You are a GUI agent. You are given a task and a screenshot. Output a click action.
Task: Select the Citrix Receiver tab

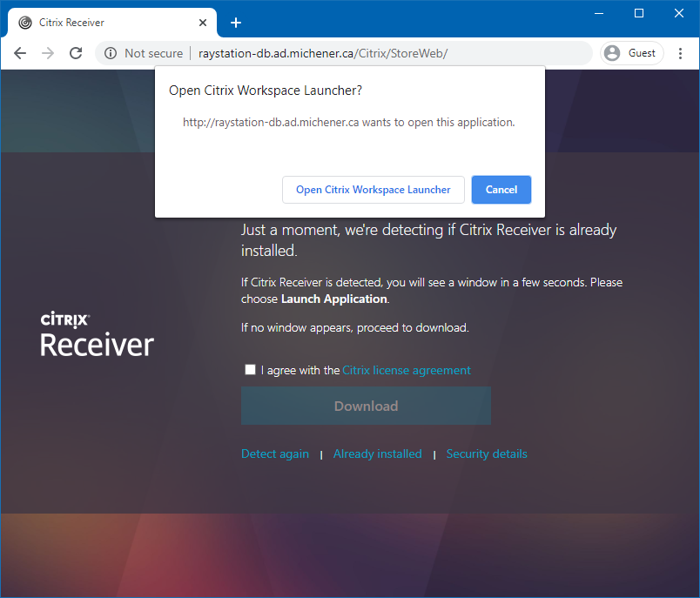(x=112, y=23)
